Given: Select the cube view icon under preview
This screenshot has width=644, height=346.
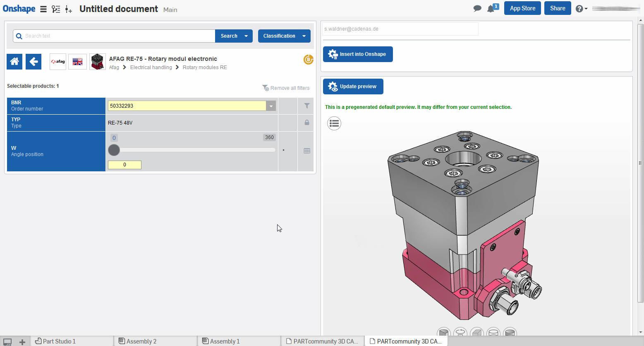Looking at the screenshot, I should pos(477,332).
